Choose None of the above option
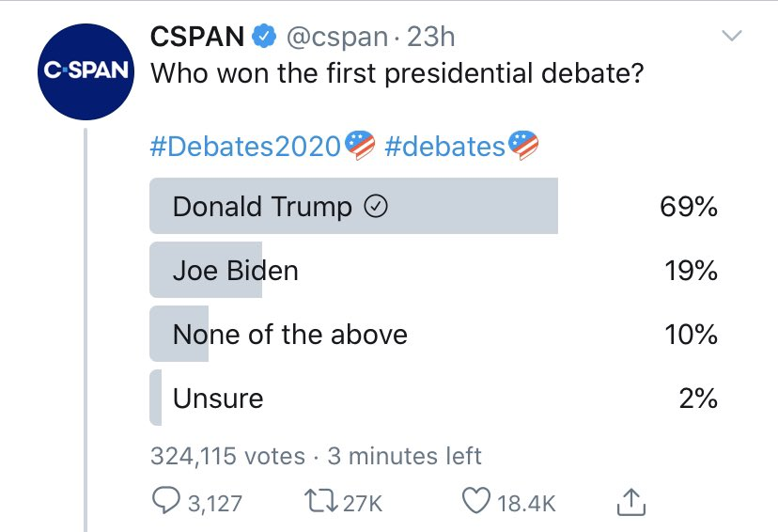 (x=289, y=335)
